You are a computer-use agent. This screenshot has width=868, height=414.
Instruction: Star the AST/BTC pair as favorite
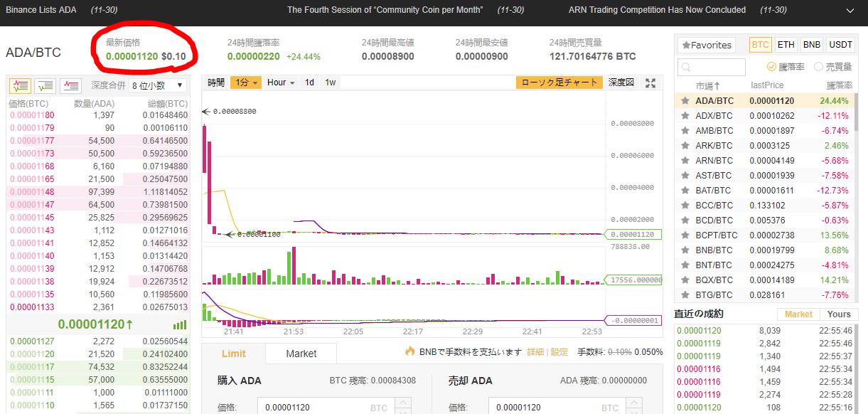(x=685, y=176)
